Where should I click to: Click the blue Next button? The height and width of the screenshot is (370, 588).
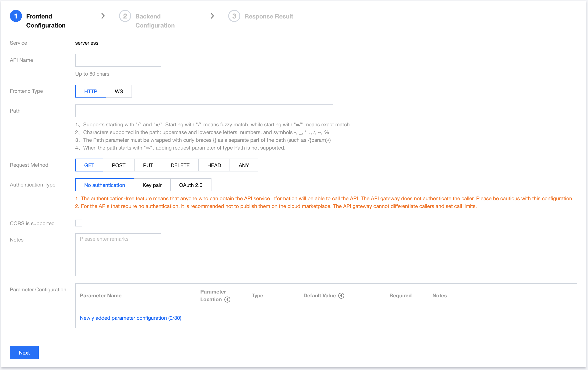point(24,352)
